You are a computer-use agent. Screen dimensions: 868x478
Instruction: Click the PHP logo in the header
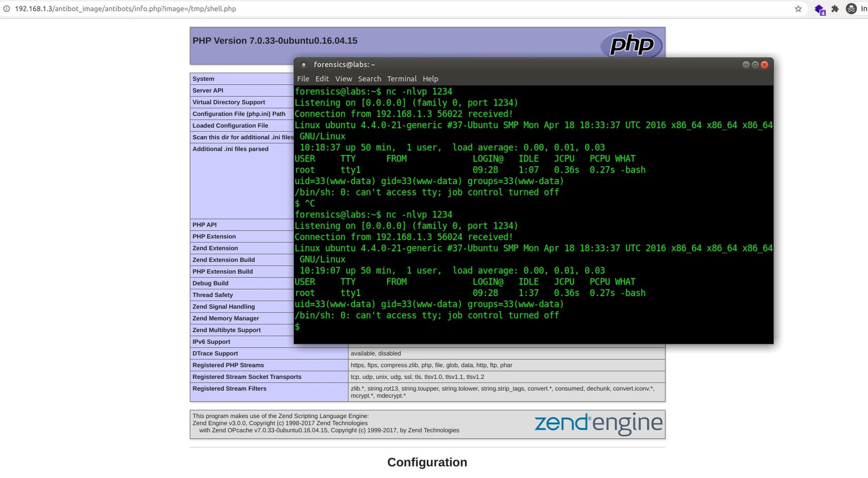coord(631,44)
